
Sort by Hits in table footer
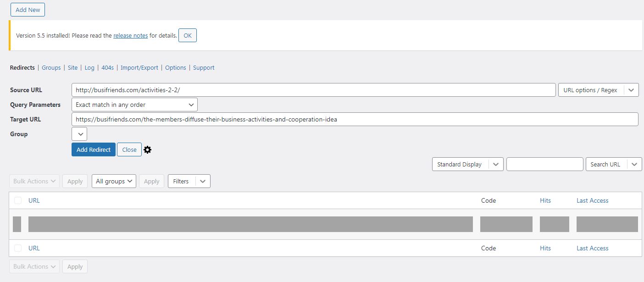click(545, 248)
